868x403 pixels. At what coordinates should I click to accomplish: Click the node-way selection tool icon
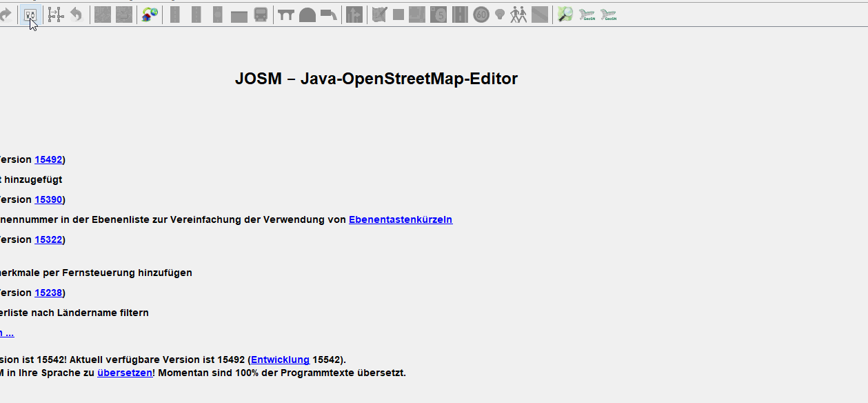point(55,14)
